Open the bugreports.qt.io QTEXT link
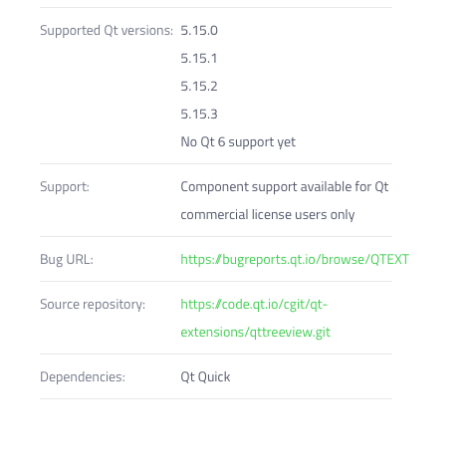 pyautogui.click(x=295, y=260)
